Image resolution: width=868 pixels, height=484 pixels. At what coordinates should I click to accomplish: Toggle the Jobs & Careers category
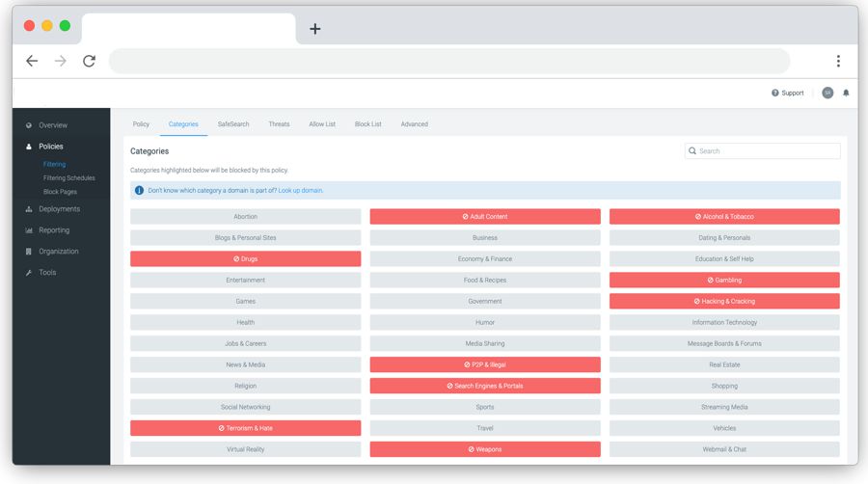245,343
